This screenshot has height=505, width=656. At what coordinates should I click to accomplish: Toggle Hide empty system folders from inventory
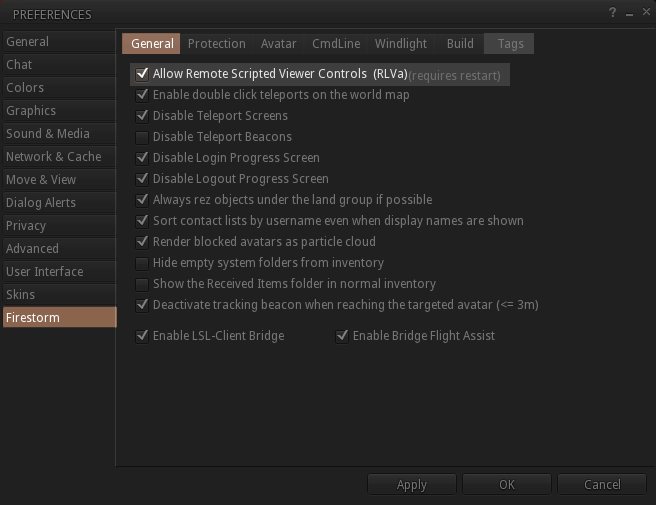tap(142, 263)
